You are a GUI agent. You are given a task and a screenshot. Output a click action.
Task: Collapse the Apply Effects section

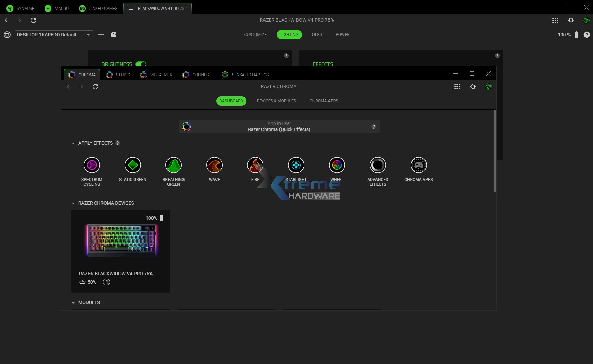(73, 143)
